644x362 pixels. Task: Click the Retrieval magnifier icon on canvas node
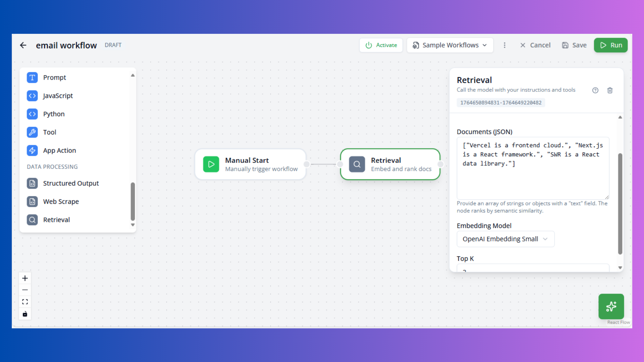(x=357, y=164)
